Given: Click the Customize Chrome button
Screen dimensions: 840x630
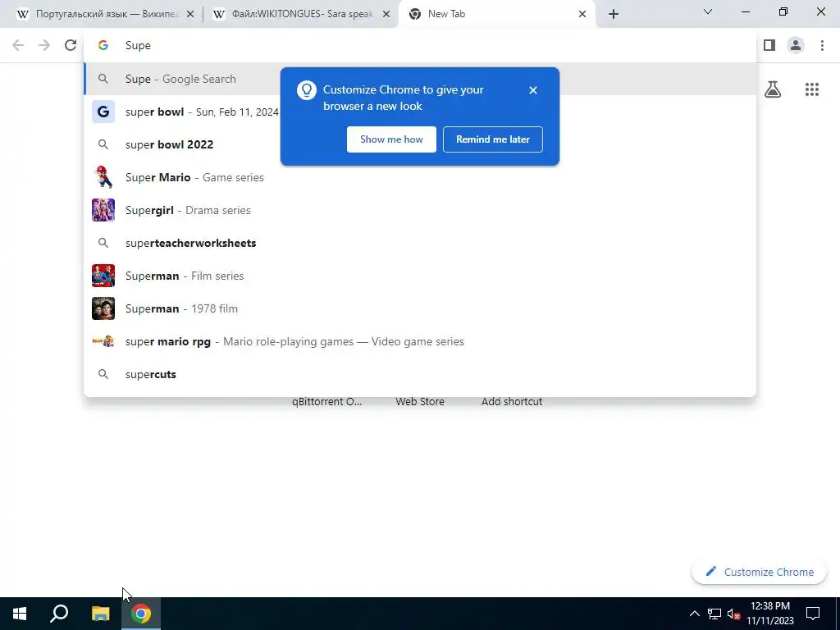Looking at the screenshot, I should (759, 572).
